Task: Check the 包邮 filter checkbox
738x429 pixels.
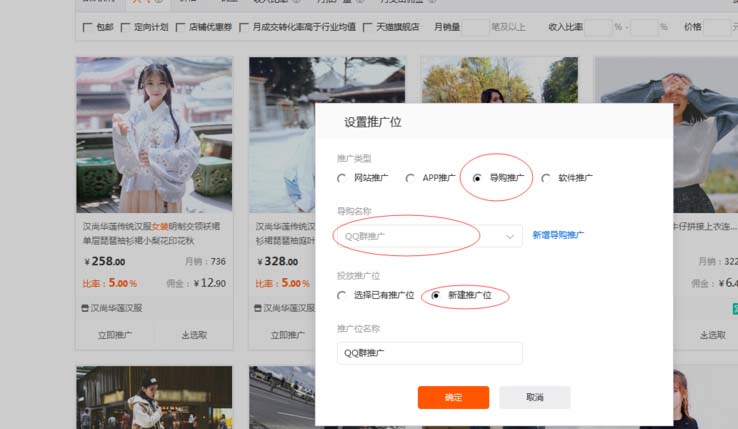Action: (x=87, y=27)
